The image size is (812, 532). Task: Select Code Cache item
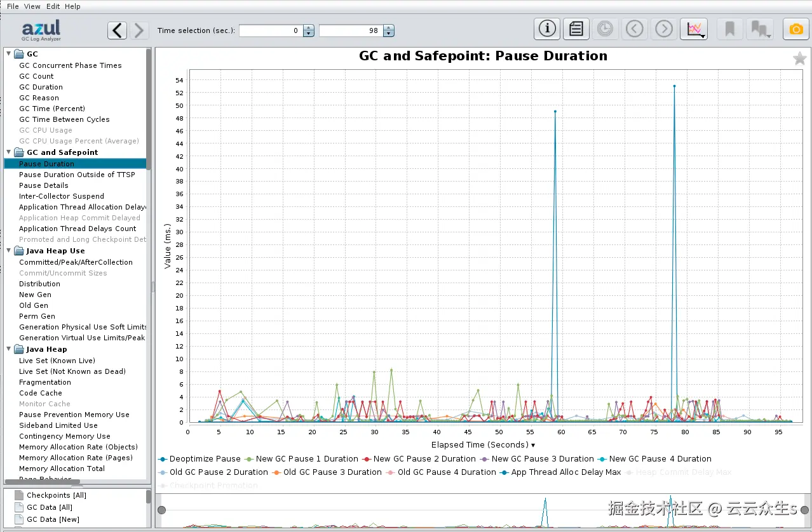pos(41,393)
